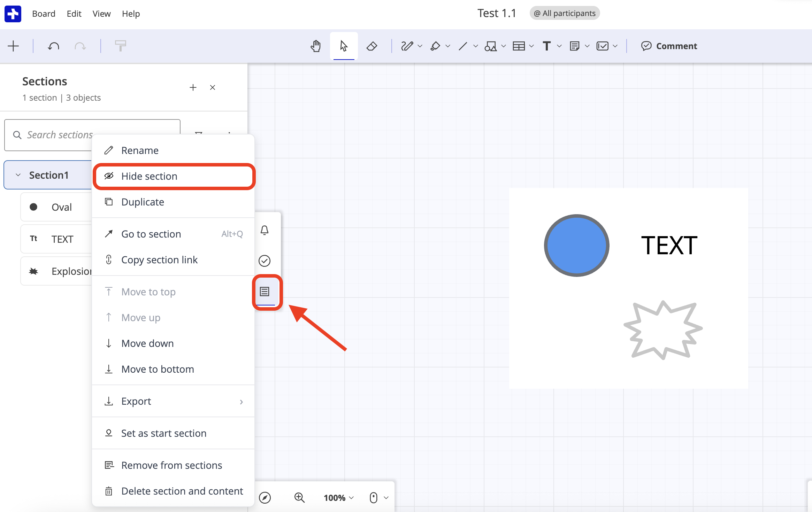Choose Duplicate from context menu
The height and width of the screenshot is (512, 812).
[x=174, y=202]
